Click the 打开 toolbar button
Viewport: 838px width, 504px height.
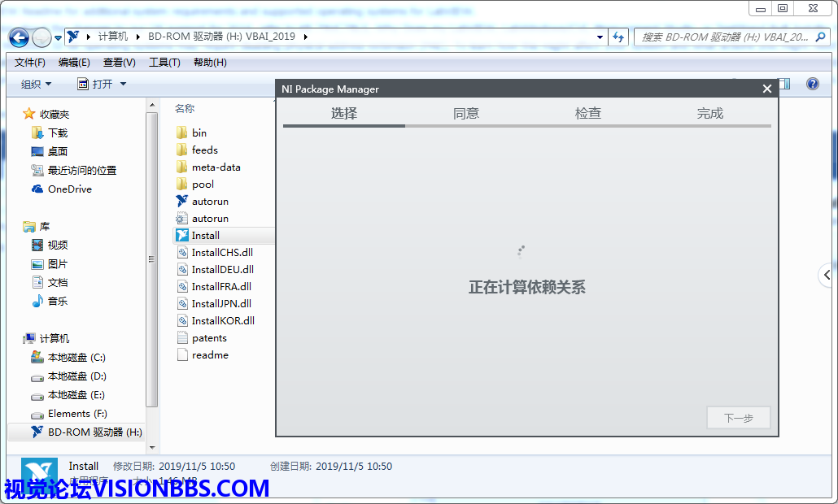click(x=96, y=84)
